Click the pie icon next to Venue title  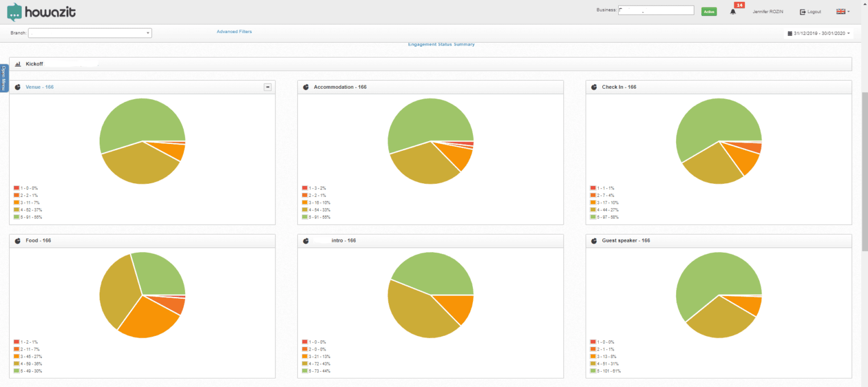tap(18, 87)
